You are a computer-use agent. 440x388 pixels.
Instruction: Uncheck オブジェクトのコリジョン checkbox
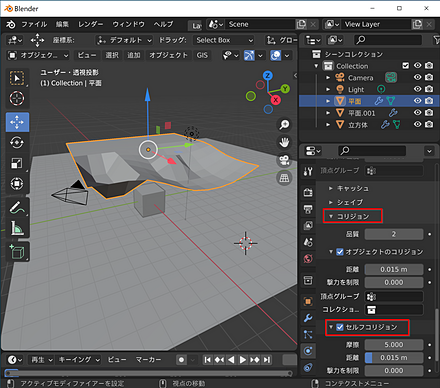[x=340, y=252]
